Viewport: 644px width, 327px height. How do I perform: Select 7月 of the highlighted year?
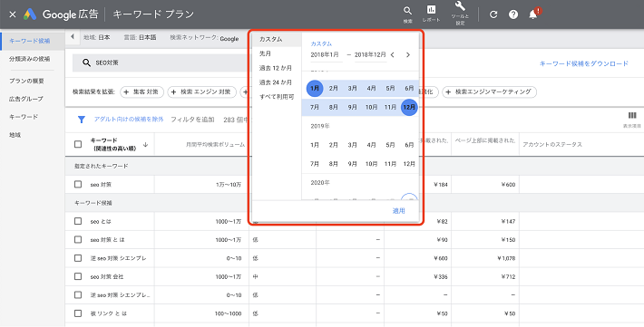pyautogui.click(x=315, y=107)
